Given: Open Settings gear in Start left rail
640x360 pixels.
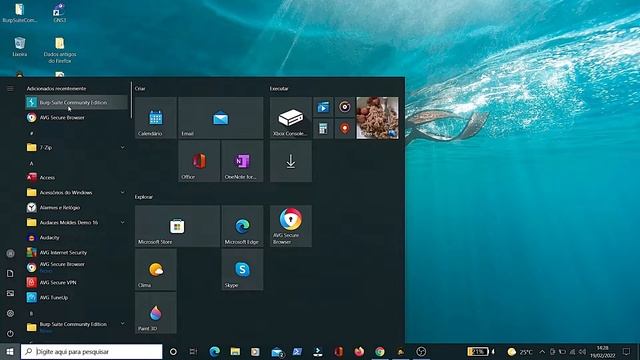Looking at the screenshot, I should [10, 313].
